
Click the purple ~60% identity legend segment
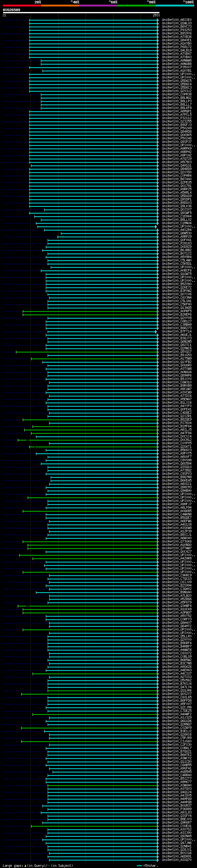pos(98,6)
